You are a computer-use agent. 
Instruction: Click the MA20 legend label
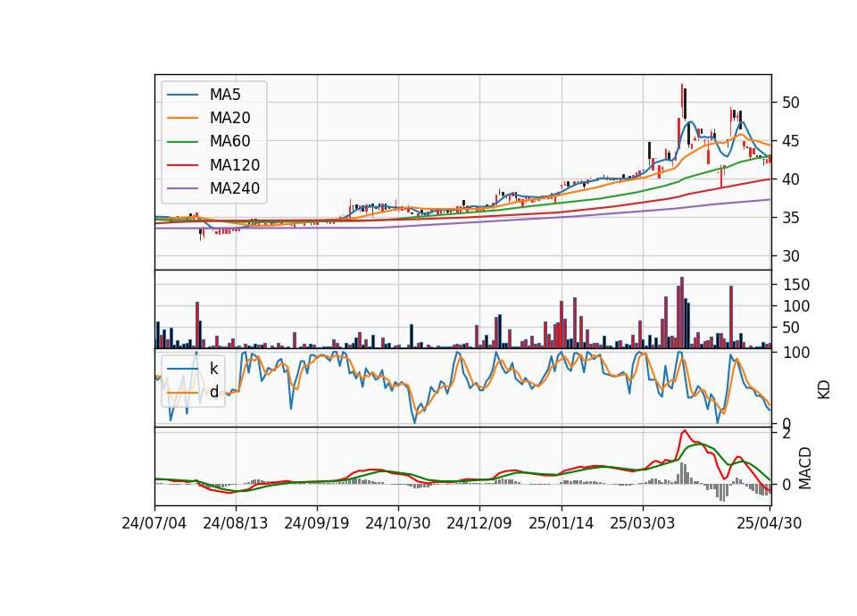coord(229,118)
